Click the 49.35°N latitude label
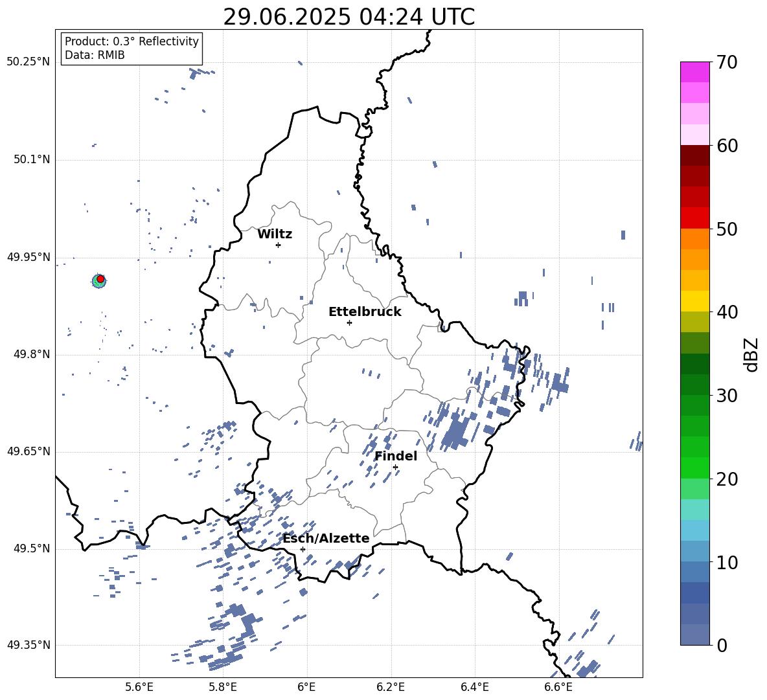The image size is (767, 700). pyautogui.click(x=29, y=645)
